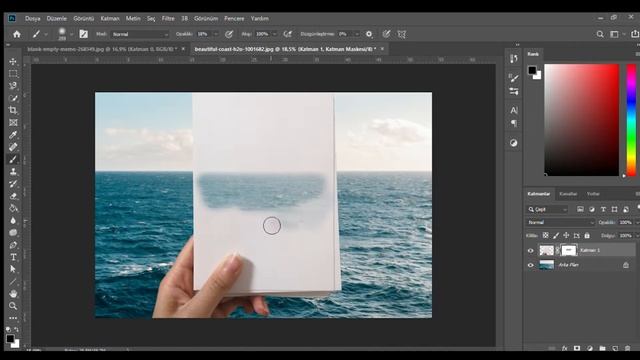Open the Katman menu

(x=110, y=18)
